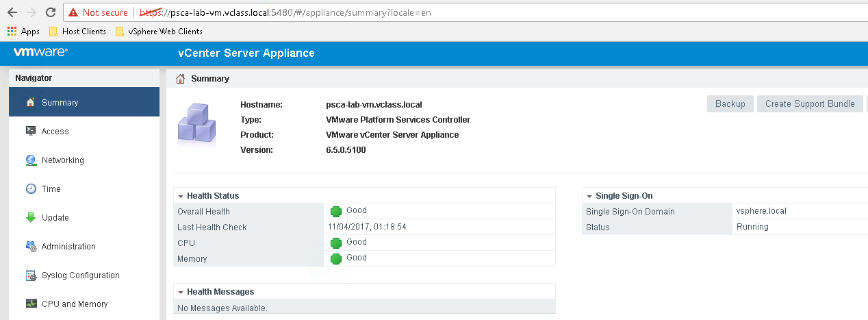The width and height of the screenshot is (868, 320).
Task: Click the Administration users icon
Action: (30, 246)
